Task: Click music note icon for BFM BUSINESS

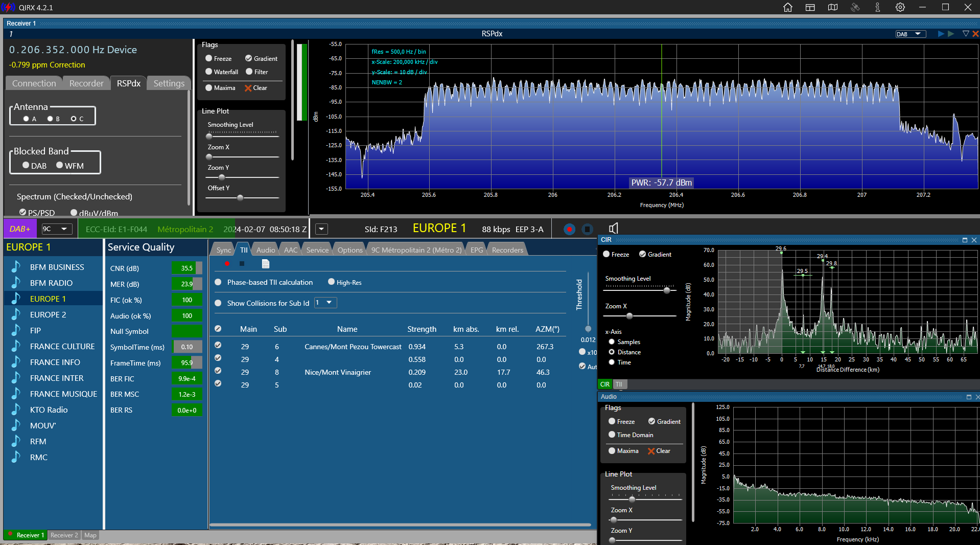Action: (x=16, y=267)
